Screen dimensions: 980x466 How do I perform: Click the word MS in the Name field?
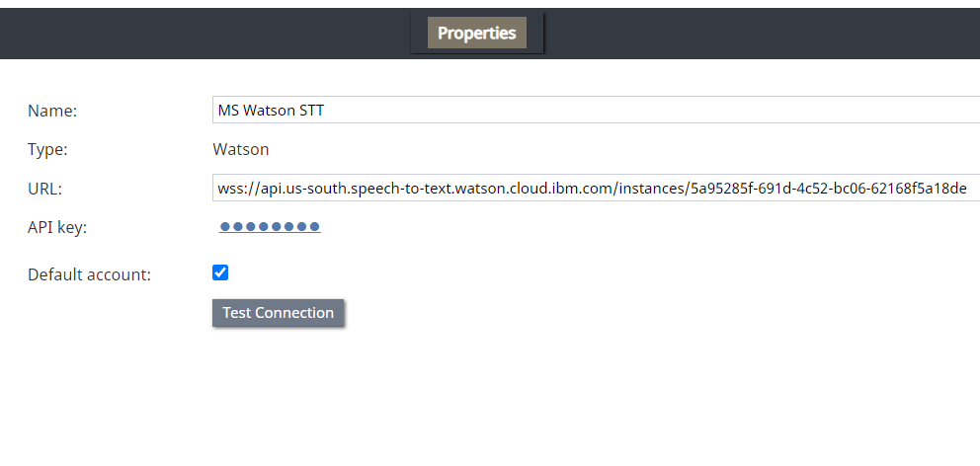point(228,111)
